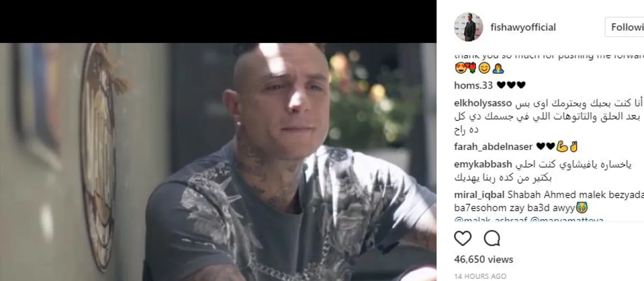This screenshot has height=281, width=644.
Task: Visit farah_abdelnaser commenter profile
Action: pos(493,147)
